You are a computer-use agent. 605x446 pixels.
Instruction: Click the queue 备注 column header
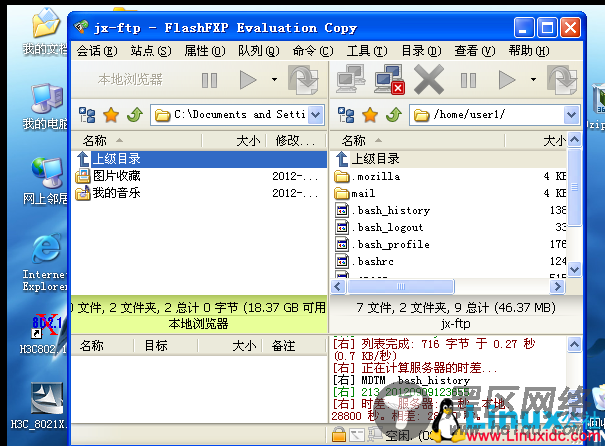pyautogui.click(x=294, y=346)
